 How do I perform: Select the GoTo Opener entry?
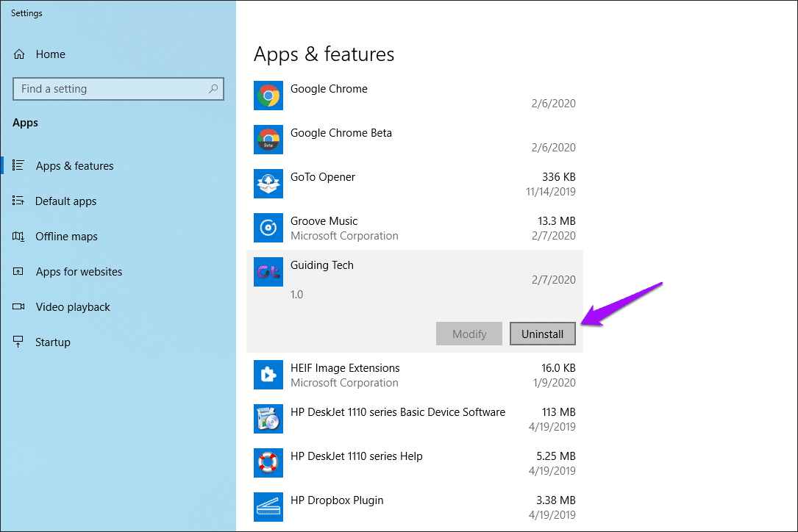click(x=414, y=184)
